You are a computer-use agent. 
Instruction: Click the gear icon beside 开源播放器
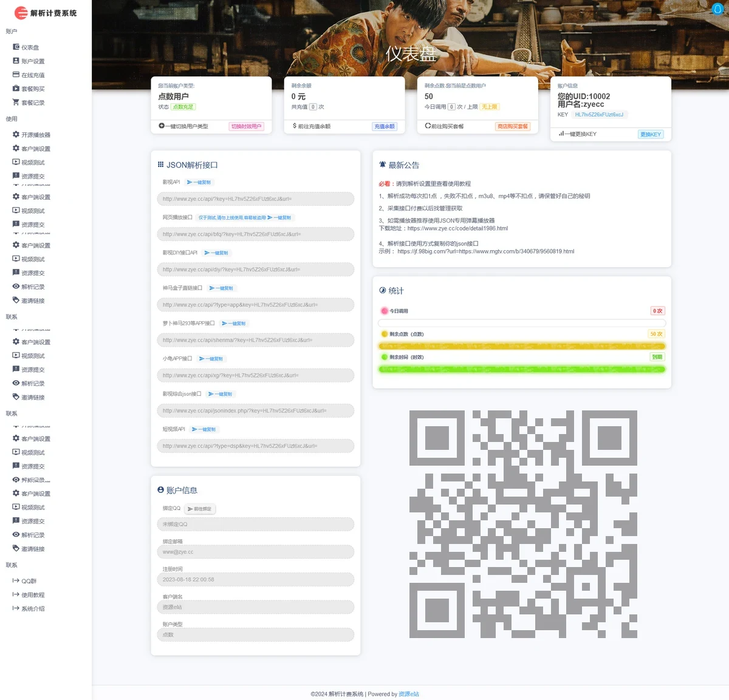point(16,134)
